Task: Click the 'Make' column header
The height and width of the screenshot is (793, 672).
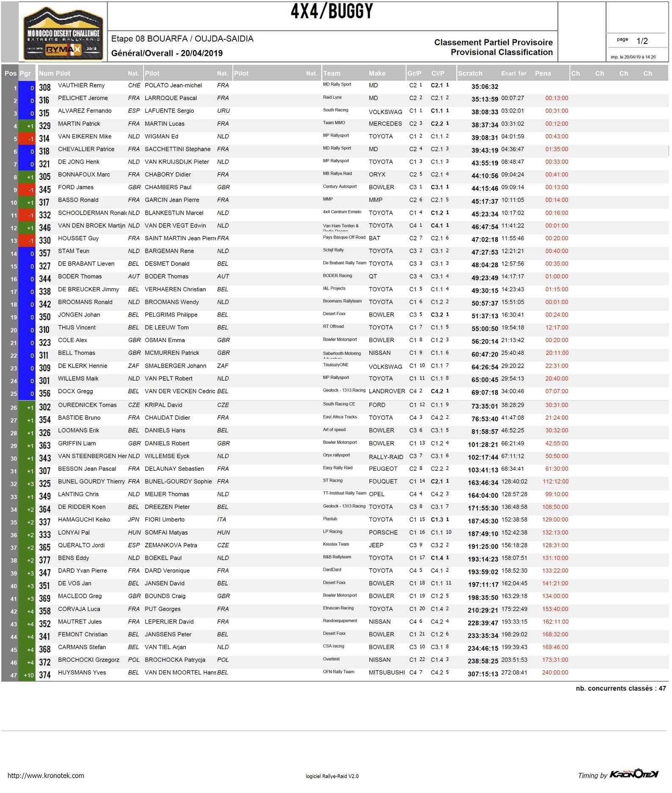Action: tap(377, 73)
